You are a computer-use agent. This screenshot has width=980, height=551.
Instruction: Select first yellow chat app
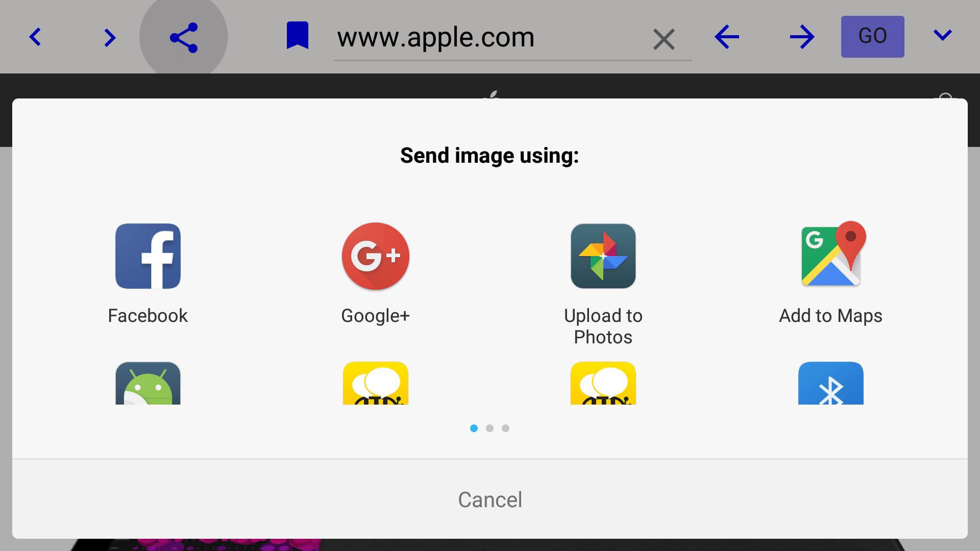376,384
